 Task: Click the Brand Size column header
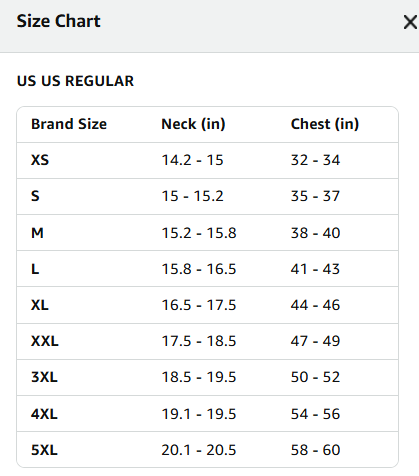[69, 124]
